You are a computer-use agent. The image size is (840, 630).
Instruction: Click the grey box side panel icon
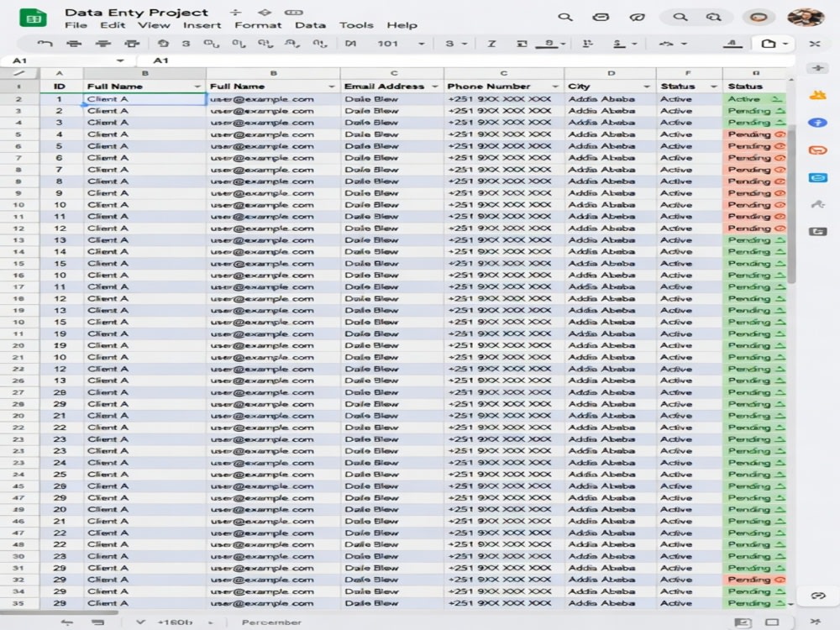click(817, 232)
